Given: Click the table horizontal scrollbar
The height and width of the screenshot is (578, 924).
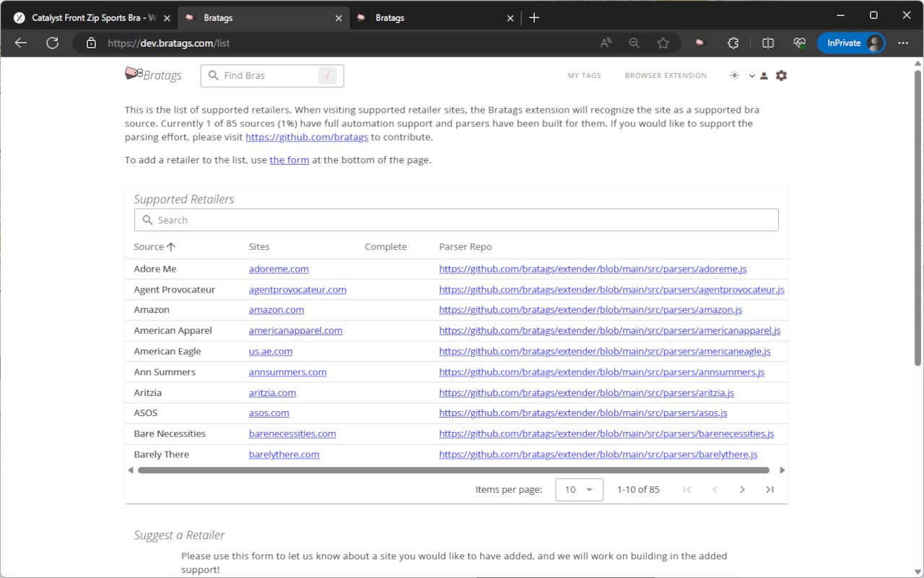Looking at the screenshot, I should [x=453, y=470].
